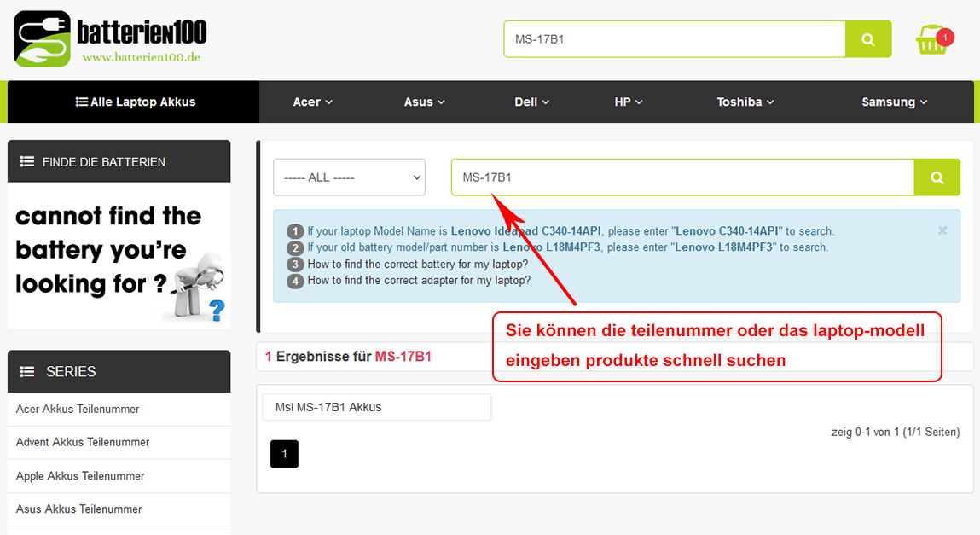Click the FINDE DIE BATTERIEN header
This screenshot has height=535, width=980.
click(119, 162)
